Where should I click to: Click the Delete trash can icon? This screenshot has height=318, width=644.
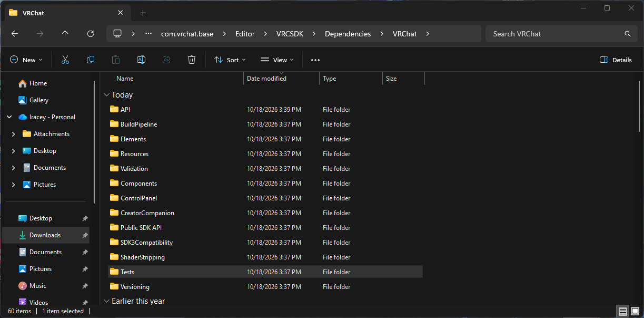(x=192, y=60)
